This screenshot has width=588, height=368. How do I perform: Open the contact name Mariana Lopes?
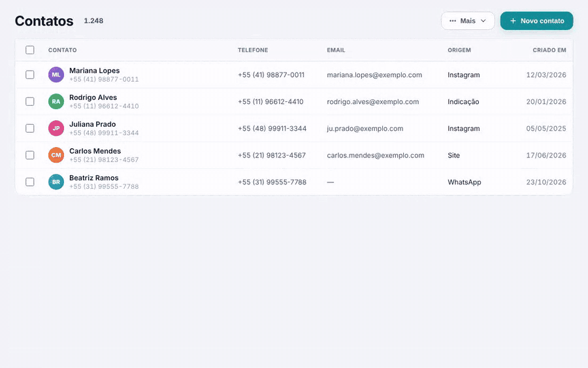[x=95, y=71]
